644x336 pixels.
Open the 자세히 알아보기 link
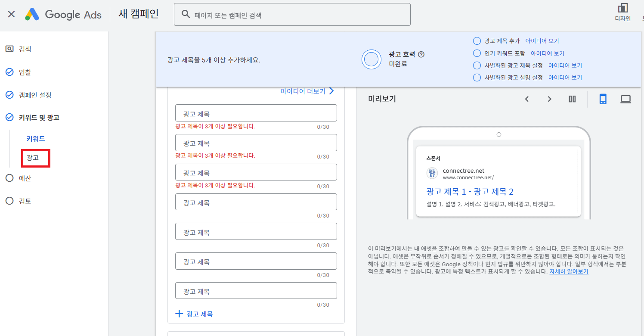coord(569,271)
